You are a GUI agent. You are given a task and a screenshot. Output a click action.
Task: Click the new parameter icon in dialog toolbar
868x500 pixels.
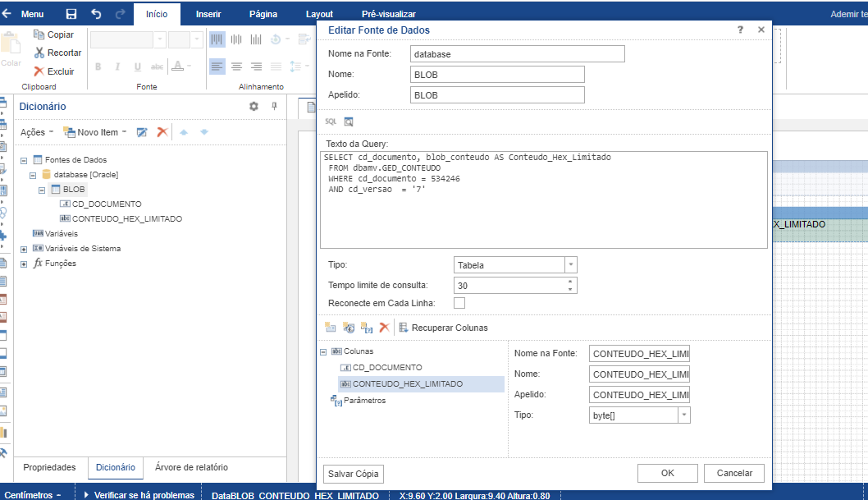[366, 328]
